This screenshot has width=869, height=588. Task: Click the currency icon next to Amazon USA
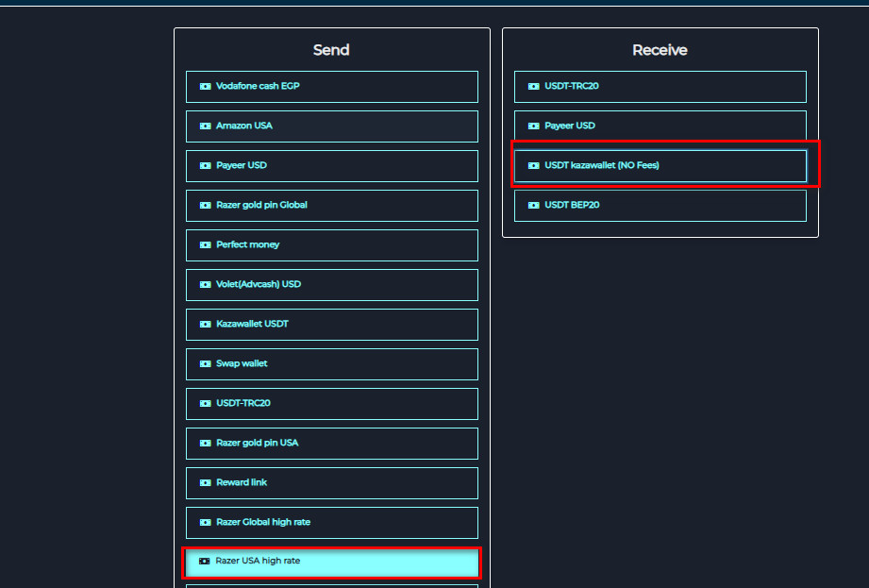click(205, 126)
